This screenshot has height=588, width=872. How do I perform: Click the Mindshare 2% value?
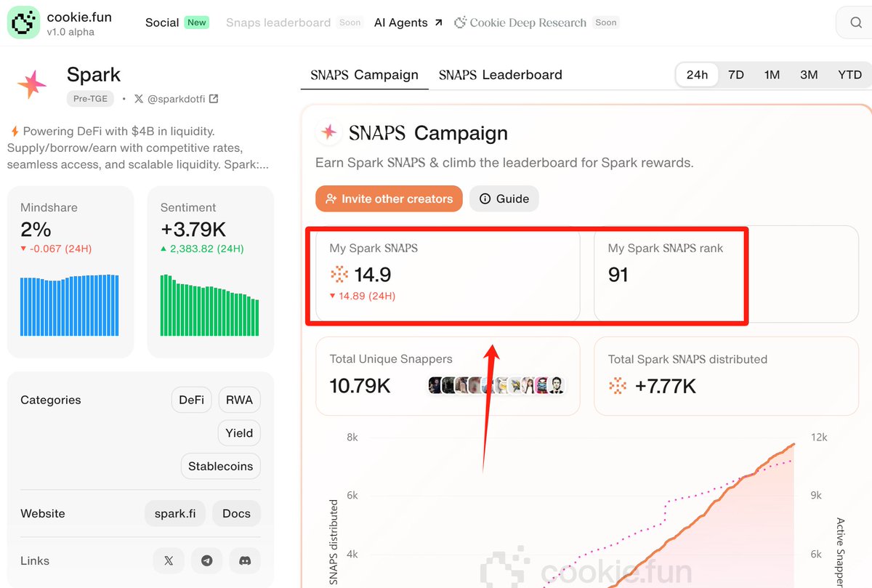[x=36, y=230]
